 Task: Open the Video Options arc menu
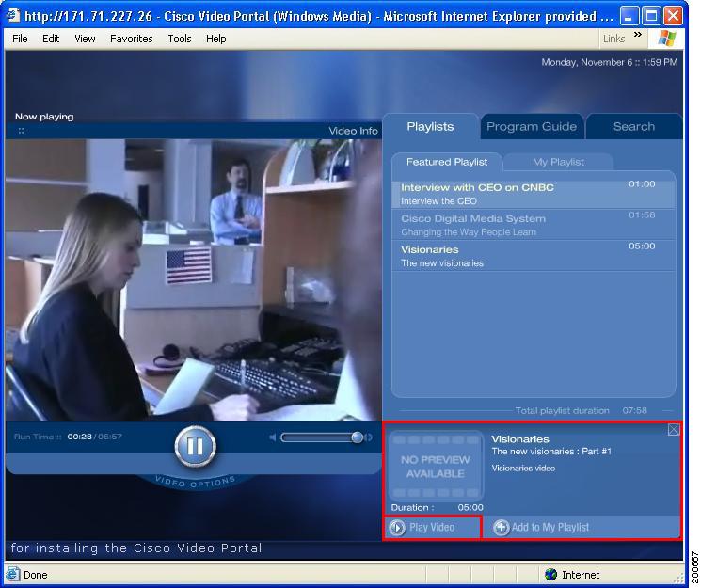(x=195, y=482)
